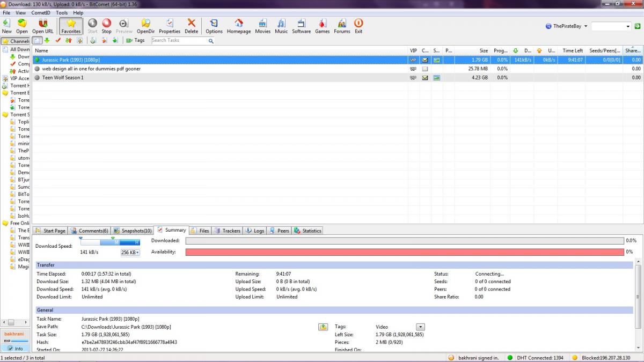Image resolution: width=644 pixels, height=362 pixels.
Task: Show all tasks filter toggle
Action: [x=37, y=40]
